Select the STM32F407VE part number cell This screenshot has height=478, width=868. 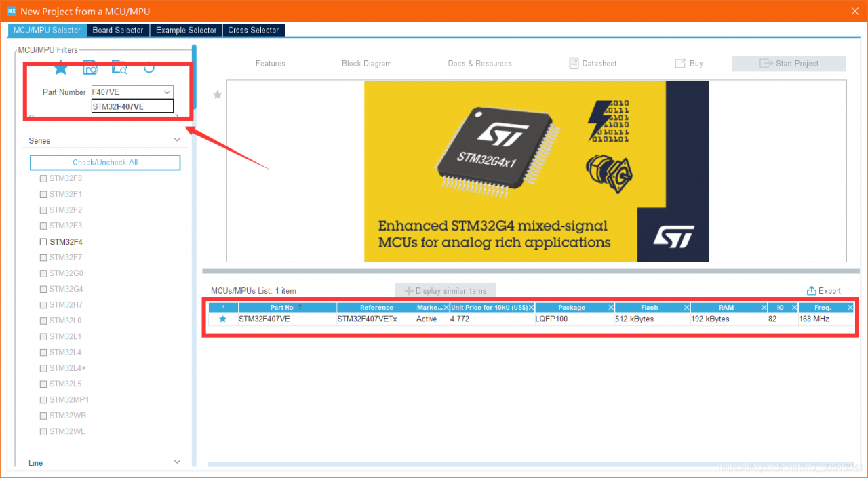coord(288,319)
